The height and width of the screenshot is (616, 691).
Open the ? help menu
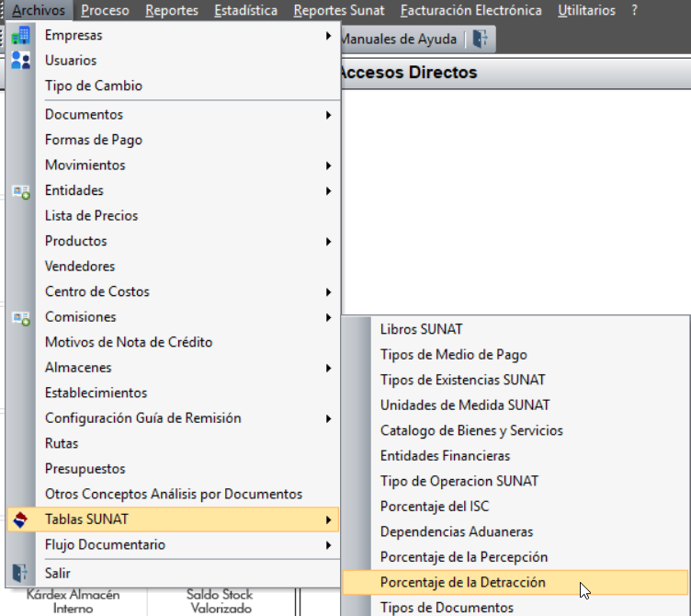click(x=634, y=10)
